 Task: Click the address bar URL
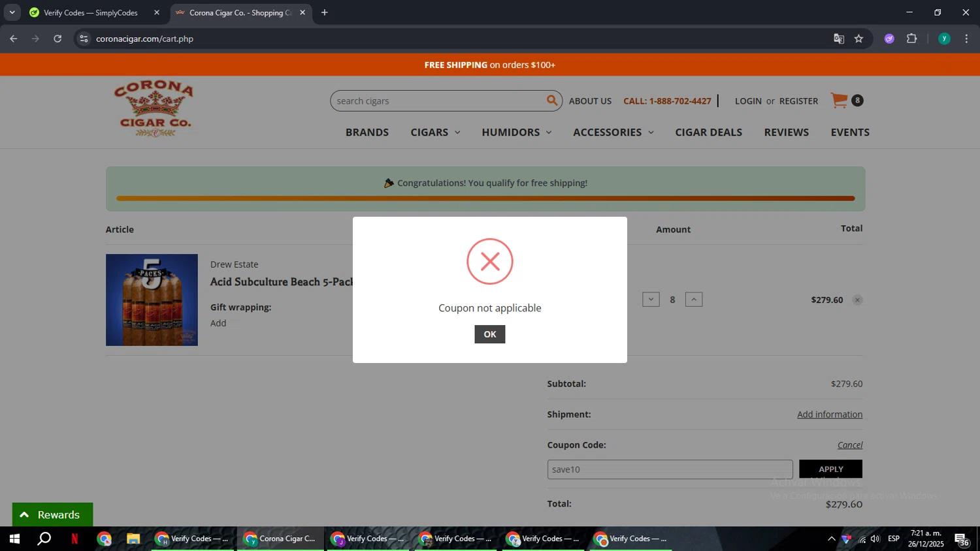(x=144, y=39)
